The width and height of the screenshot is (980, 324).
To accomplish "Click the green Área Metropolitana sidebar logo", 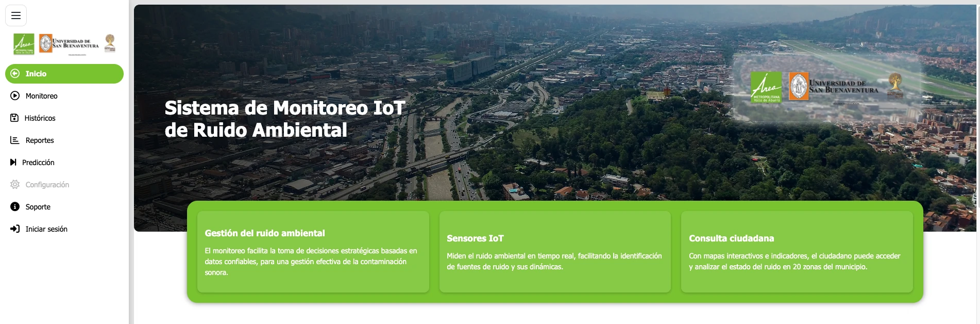I will [24, 44].
